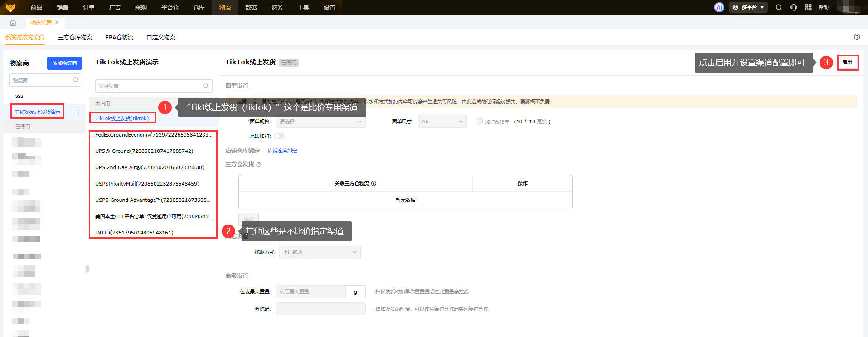The width and height of the screenshot is (868, 337).
Task: Check the 加打配货单 checkbox
Action: pos(480,122)
